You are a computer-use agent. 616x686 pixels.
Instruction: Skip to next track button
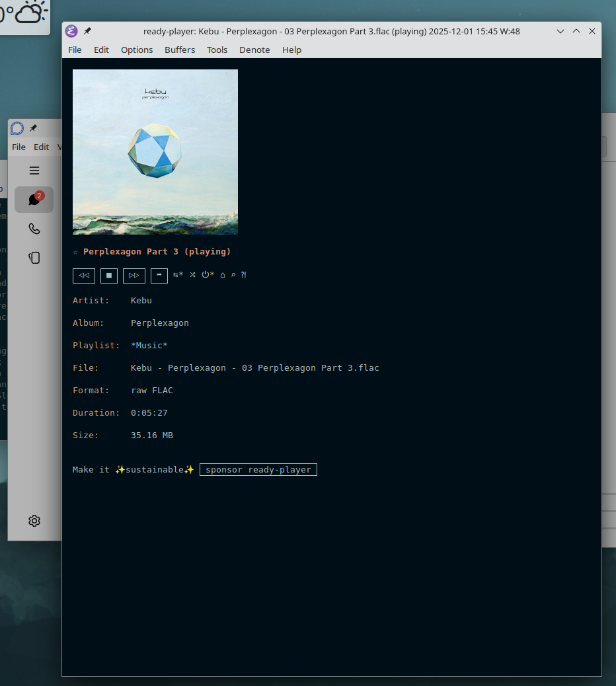[x=134, y=275]
